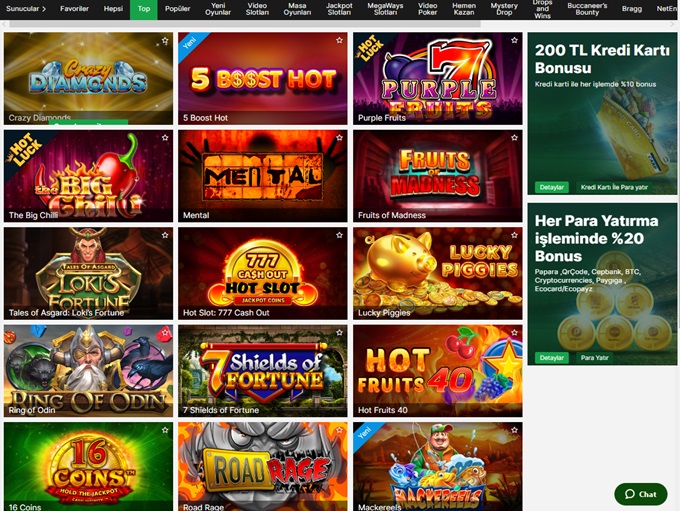Viewport: 680px width, 511px height.
Task: Open the Jackpot Slotları tab
Action: click(339, 9)
